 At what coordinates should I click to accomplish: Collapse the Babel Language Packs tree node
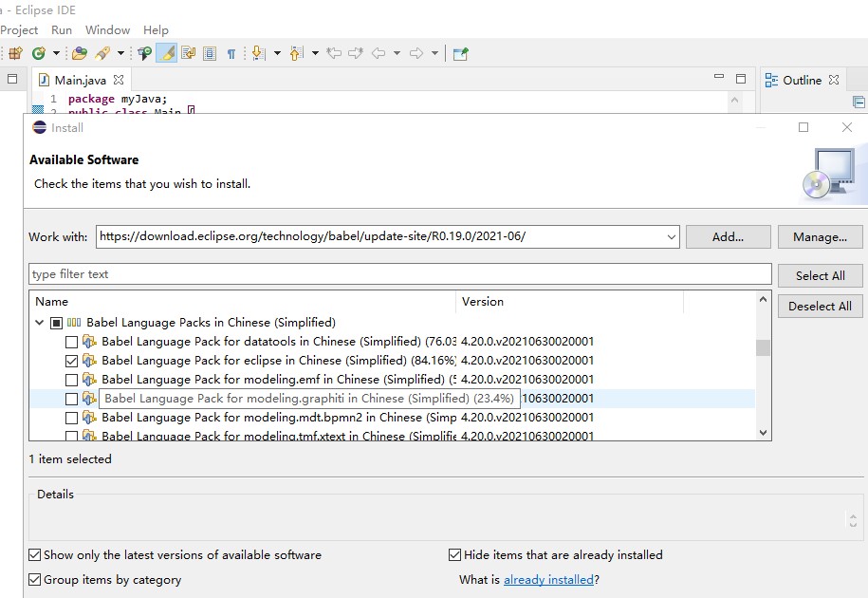pos(40,323)
